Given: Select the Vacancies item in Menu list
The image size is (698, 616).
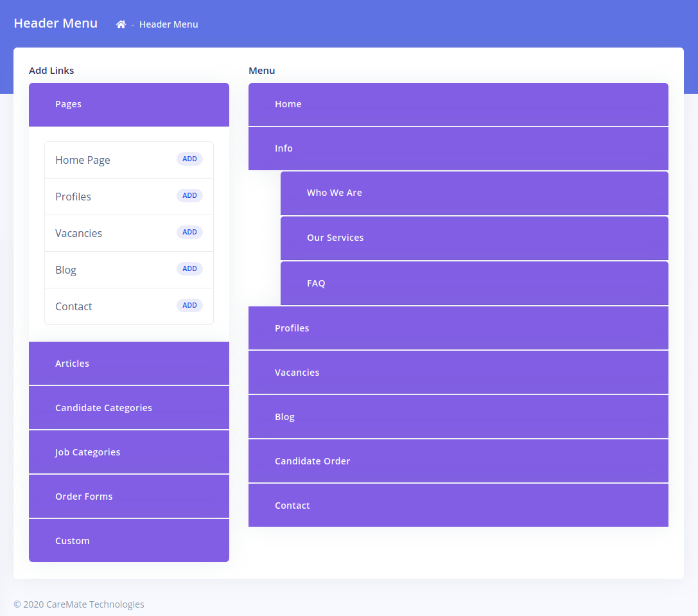Looking at the screenshot, I should click(458, 373).
